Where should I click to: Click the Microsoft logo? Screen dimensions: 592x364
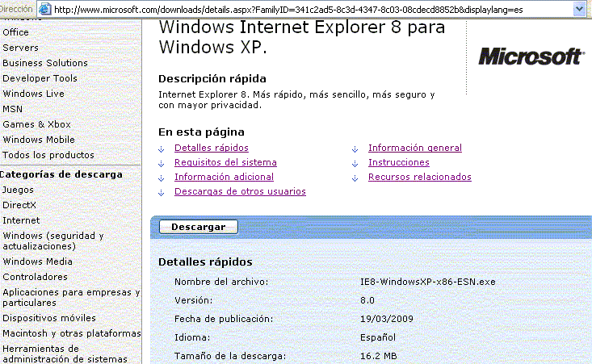[x=531, y=56]
